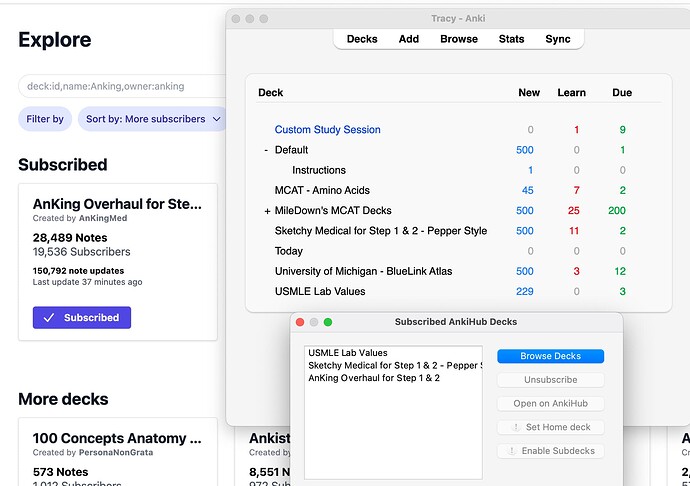Click the Subscribed button on AnKing card
Screen dimensions: 690x486
[82, 317]
